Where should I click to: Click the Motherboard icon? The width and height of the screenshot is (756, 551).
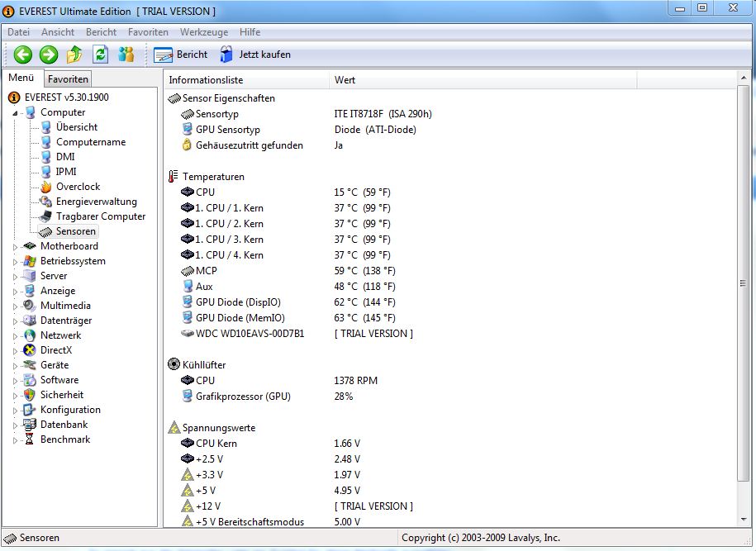click(x=30, y=246)
